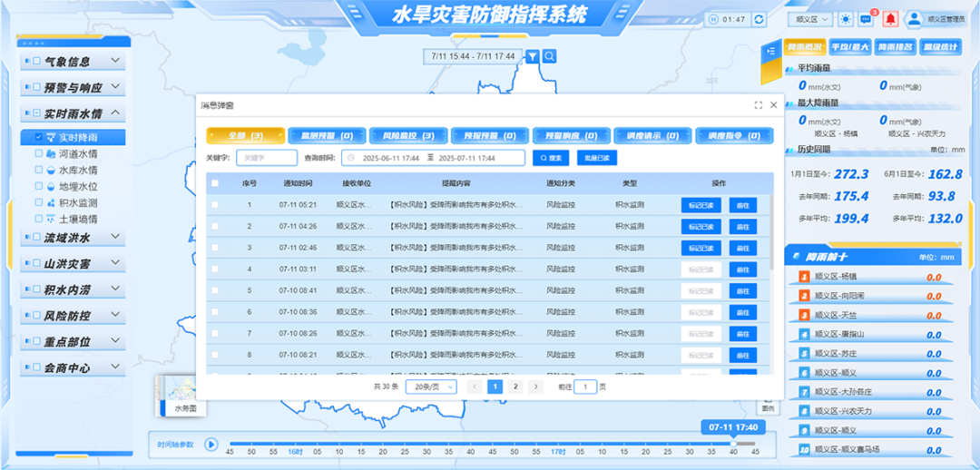The width and height of the screenshot is (980, 470).
Task: Click the red alarm bell icon
Action: (890, 19)
